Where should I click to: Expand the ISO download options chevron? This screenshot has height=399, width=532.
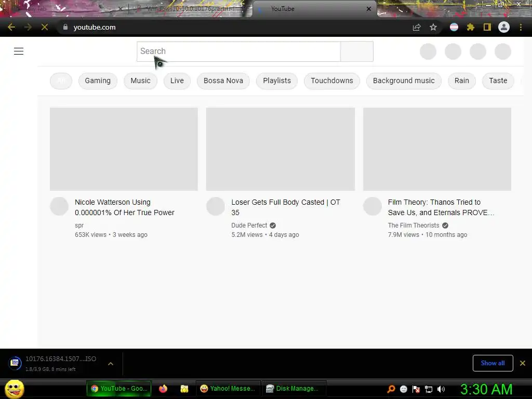click(111, 363)
